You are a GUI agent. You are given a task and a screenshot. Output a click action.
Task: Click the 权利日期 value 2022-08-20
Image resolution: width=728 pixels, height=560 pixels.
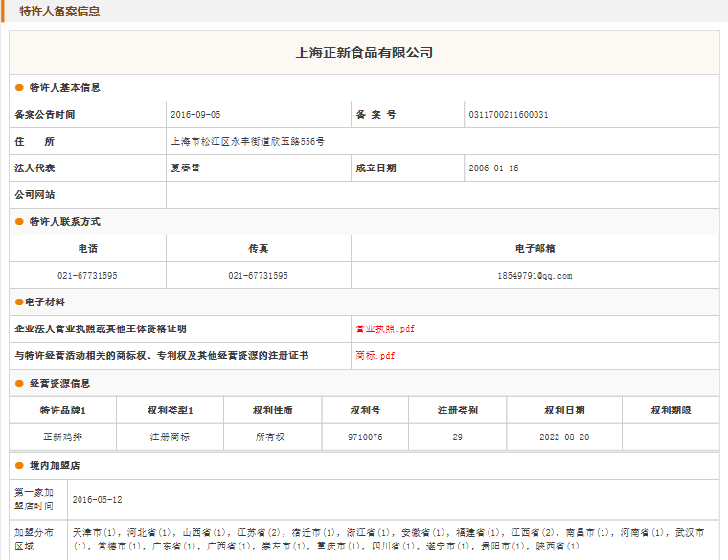[564, 437]
